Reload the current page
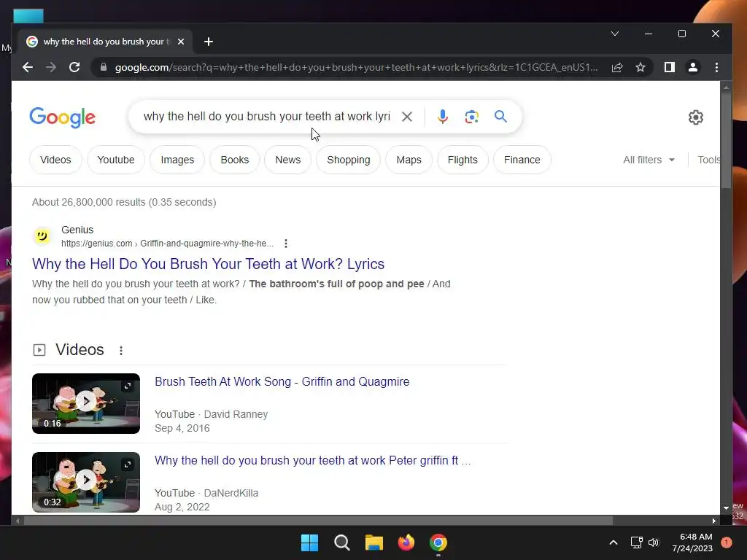This screenshot has width=747, height=560. pos(74,67)
